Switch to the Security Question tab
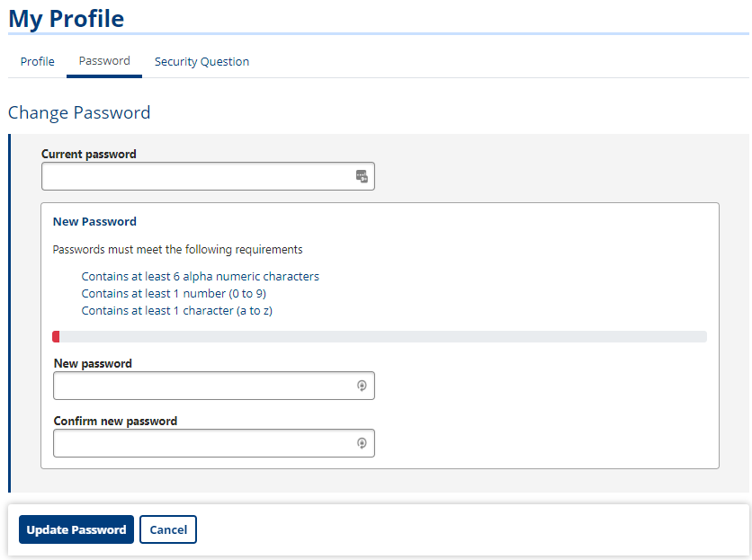 [201, 61]
